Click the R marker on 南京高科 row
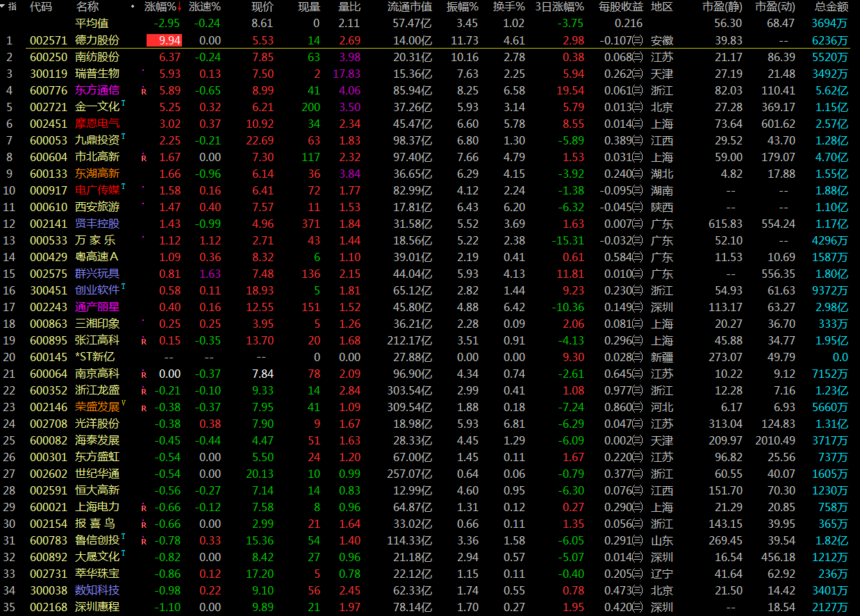 [144, 374]
